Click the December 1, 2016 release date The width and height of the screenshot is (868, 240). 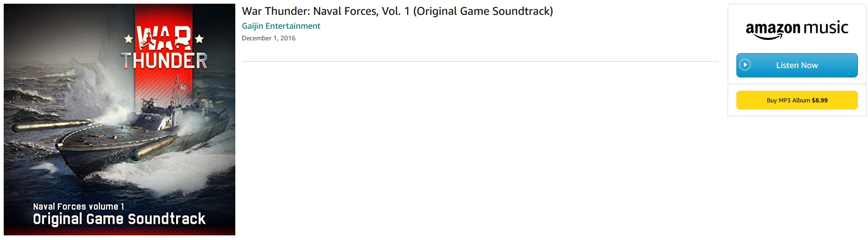pos(268,38)
